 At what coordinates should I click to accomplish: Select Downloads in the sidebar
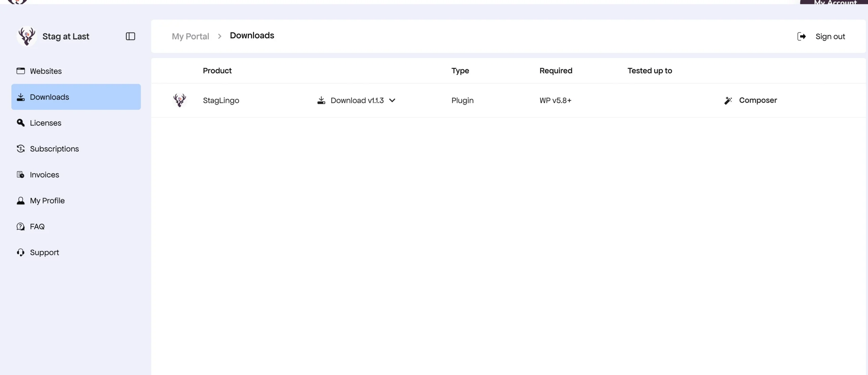[x=76, y=97]
